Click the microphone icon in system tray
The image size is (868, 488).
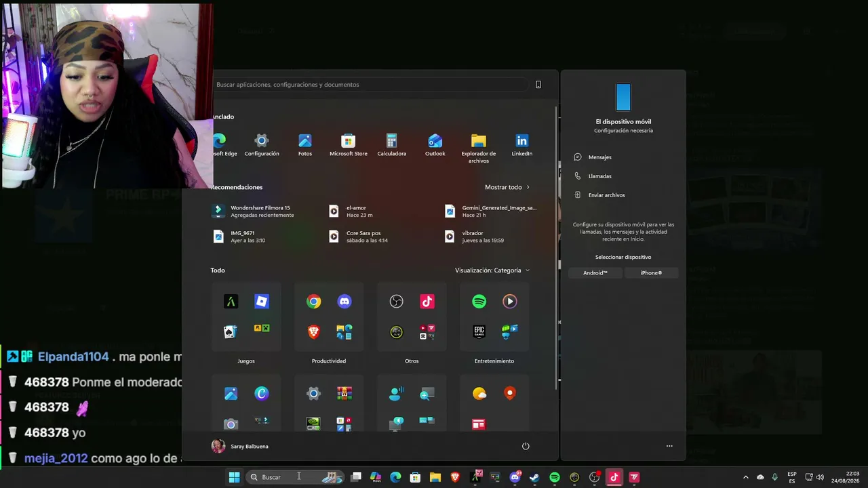point(774,477)
